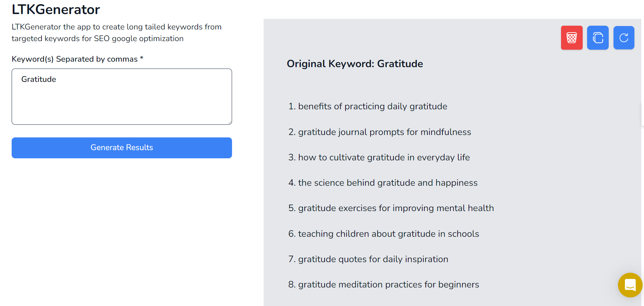Click "the science behind gratitude and happiness"
The image size is (644, 306).
[387, 183]
